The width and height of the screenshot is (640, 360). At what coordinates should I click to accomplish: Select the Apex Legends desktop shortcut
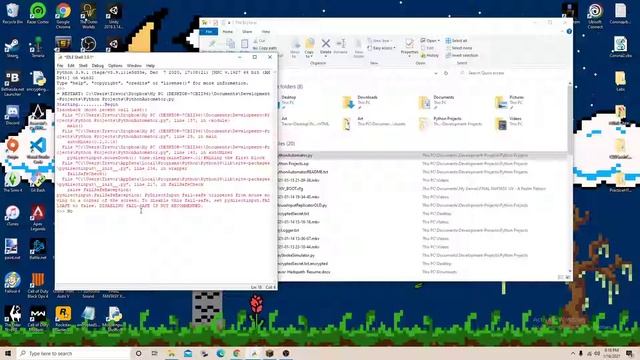click(38, 218)
